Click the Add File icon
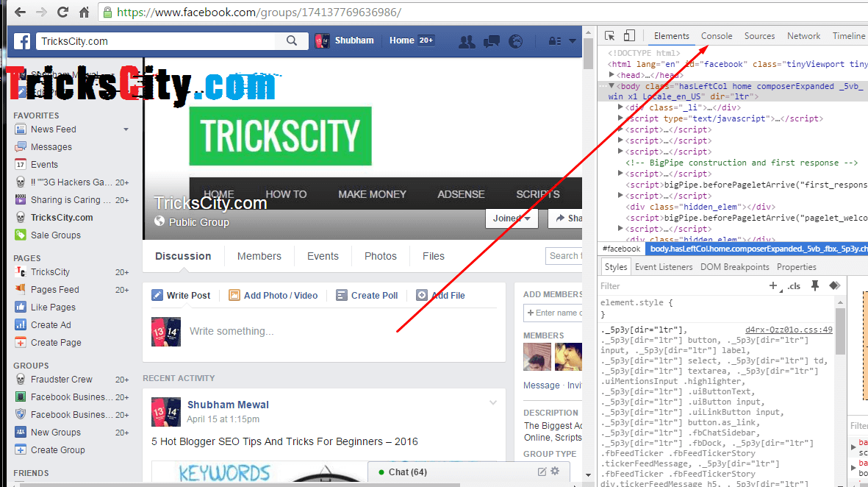 click(x=422, y=295)
